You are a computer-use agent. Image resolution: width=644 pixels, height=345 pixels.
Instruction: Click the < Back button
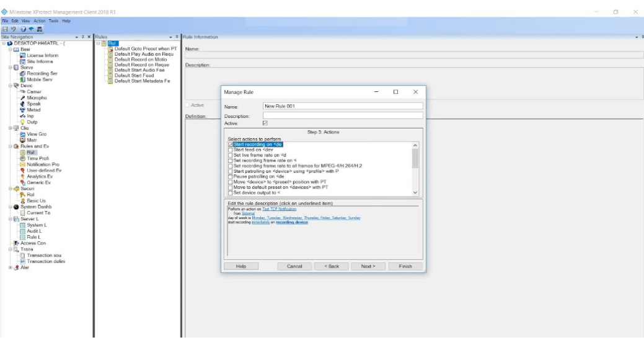(332, 266)
